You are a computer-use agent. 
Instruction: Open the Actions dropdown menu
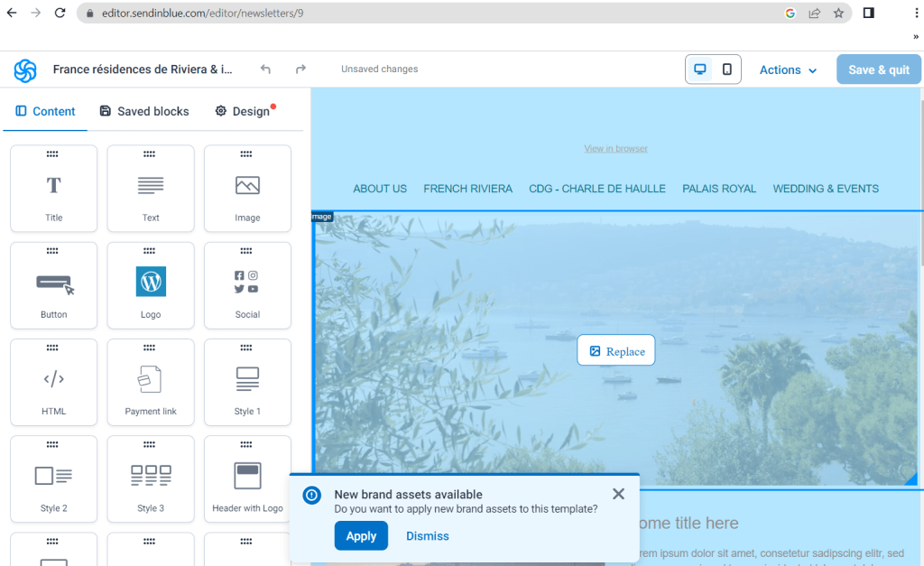coord(788,70)
